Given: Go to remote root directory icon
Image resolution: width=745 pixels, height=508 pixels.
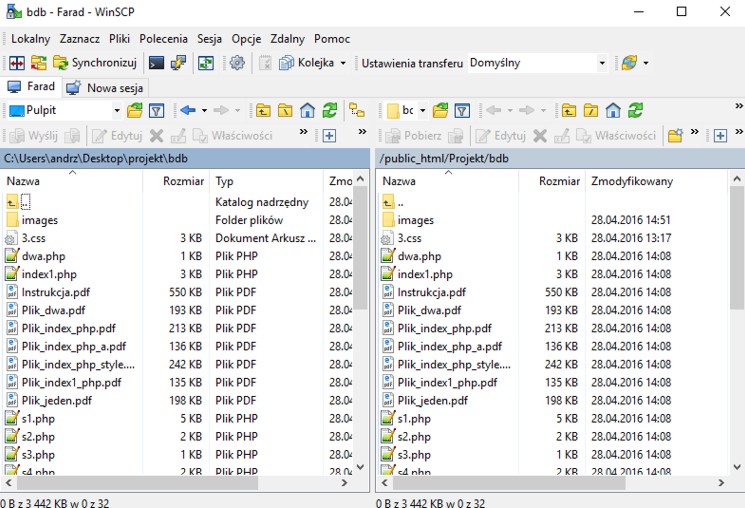Looking at the screenshot, I should 591,111.
